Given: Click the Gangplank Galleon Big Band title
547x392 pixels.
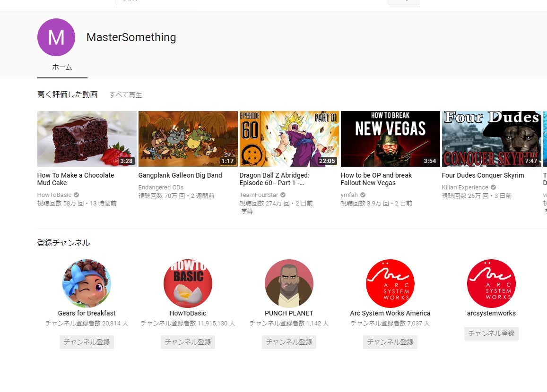Looking at the screenshot, I should point(180,175).
